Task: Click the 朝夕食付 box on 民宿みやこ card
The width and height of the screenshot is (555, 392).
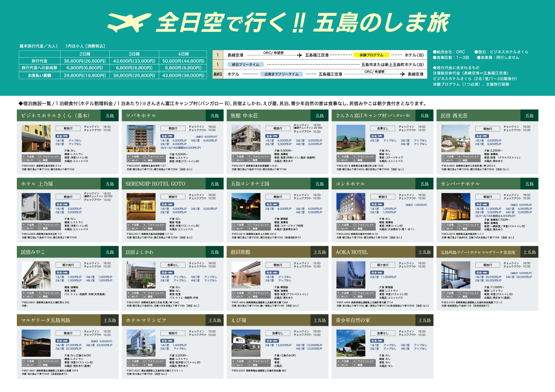Action: pos(68,265)
